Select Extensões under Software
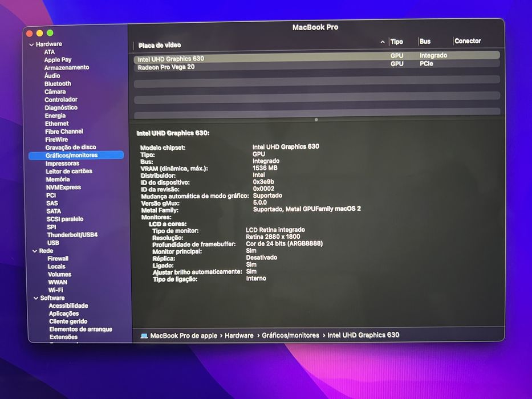 (x=63, y=337)
